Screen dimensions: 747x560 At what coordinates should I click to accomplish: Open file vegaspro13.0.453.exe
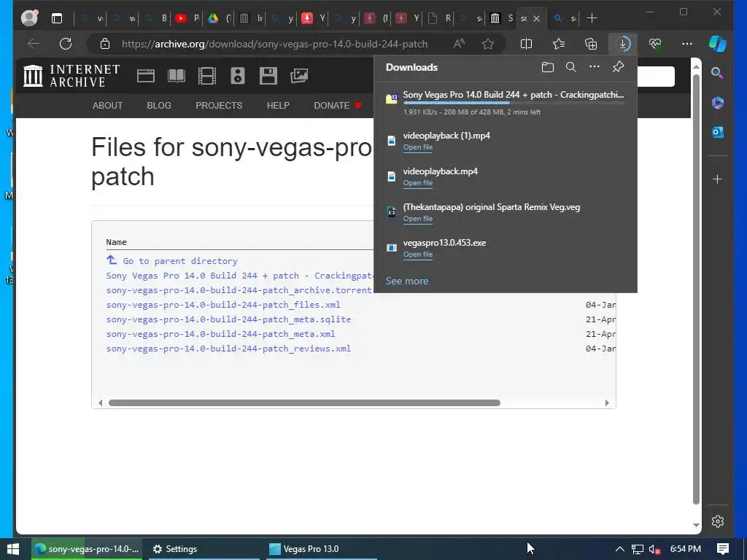(418, 254)
